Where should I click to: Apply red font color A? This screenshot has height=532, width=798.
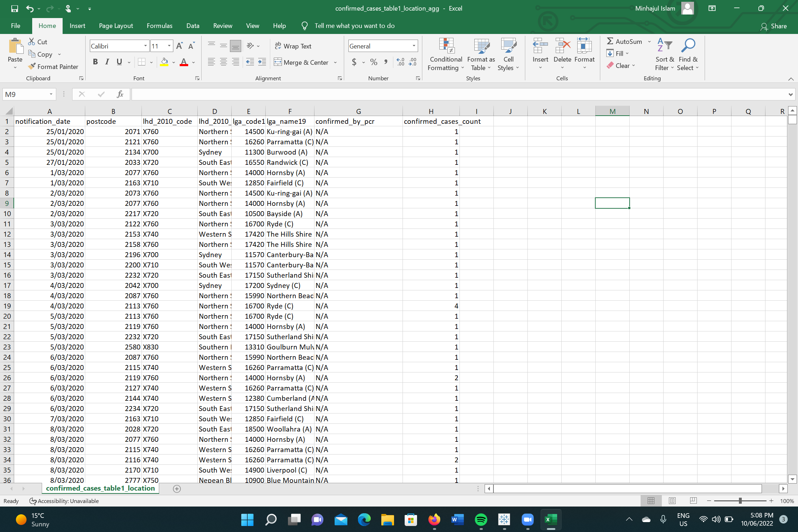tap(184, 62)
